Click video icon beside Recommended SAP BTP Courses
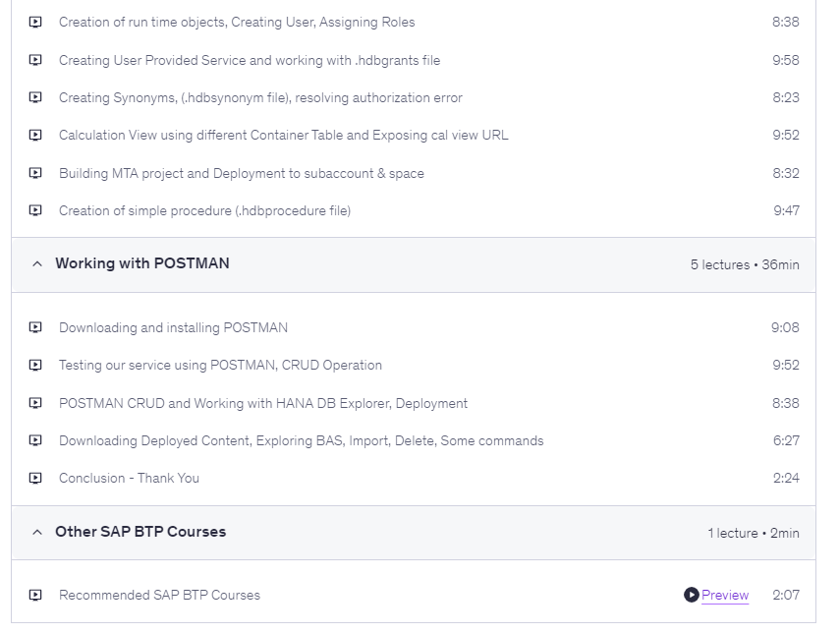Screen dimensions: 840x634 [35, 595]
